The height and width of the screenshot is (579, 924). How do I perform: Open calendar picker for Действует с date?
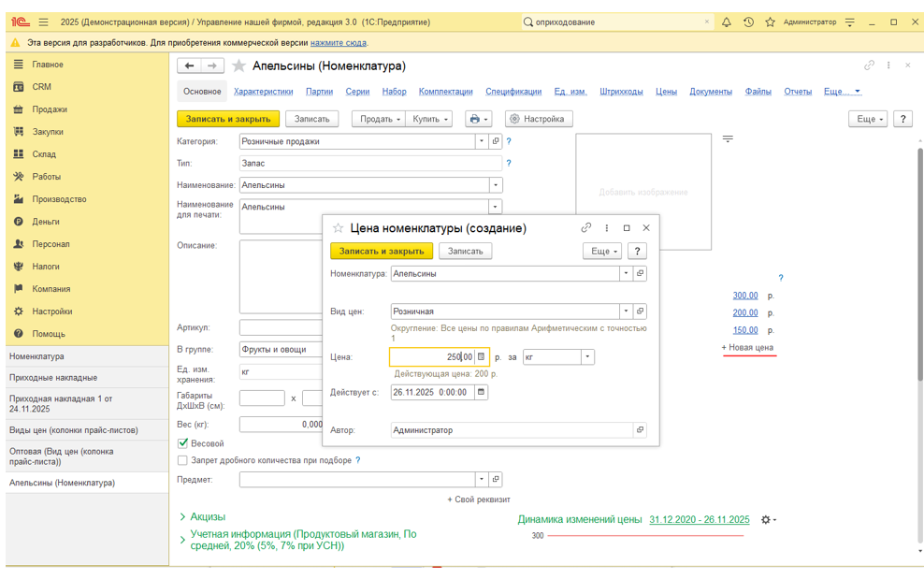point(482,393)
